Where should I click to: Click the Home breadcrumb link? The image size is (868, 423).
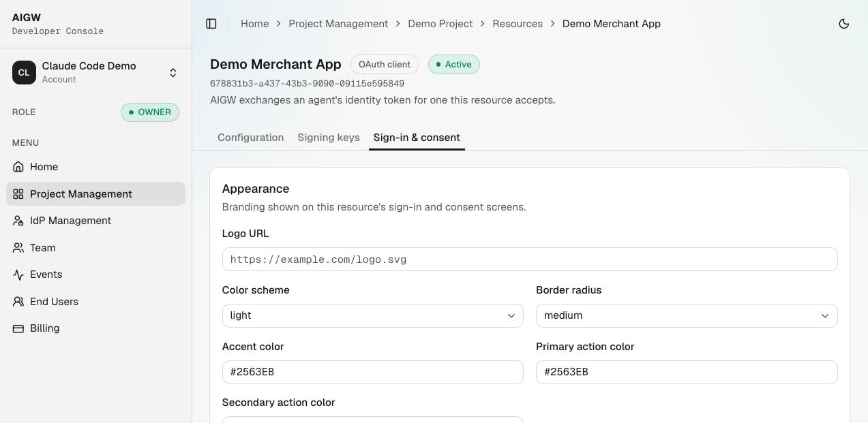tap(254, 24)
